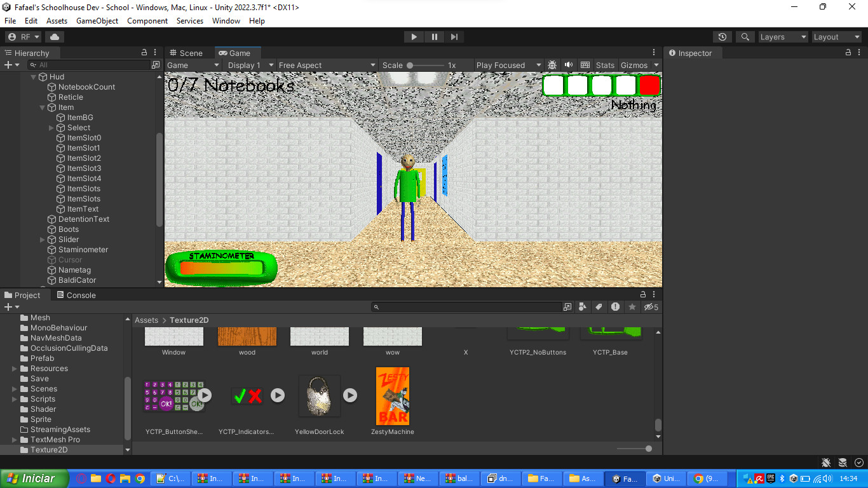The width and height of the screenshot is (868, 488).
Task: Adjust the Project icon size slider
Action: point(635,449)
